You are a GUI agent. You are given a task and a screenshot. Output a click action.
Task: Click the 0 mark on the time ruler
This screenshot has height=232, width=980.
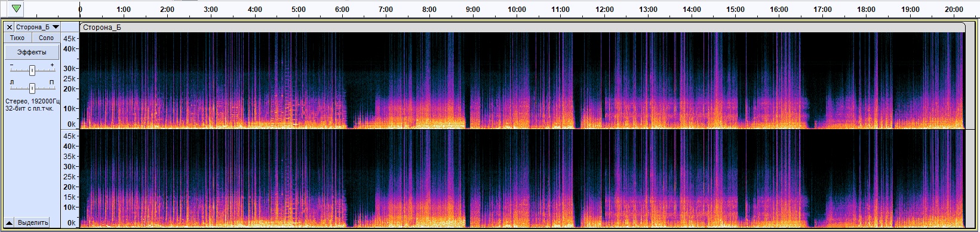(81, 10)
